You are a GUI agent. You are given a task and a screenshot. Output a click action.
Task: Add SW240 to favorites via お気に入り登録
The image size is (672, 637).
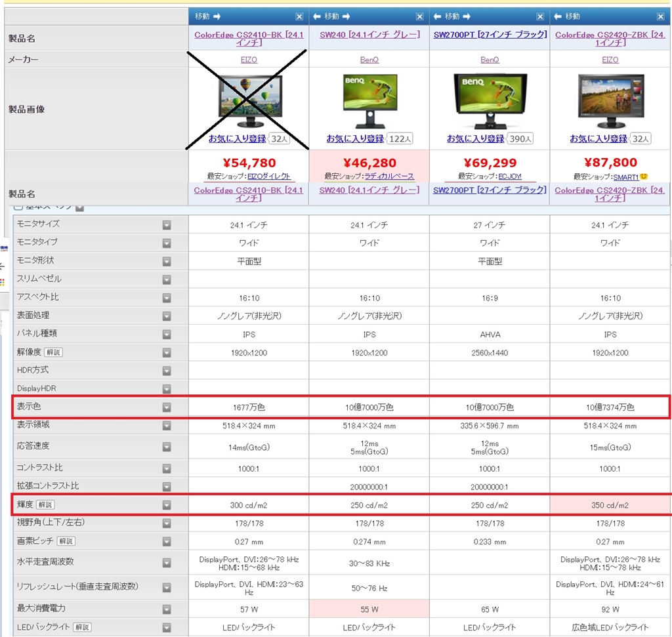355,138
